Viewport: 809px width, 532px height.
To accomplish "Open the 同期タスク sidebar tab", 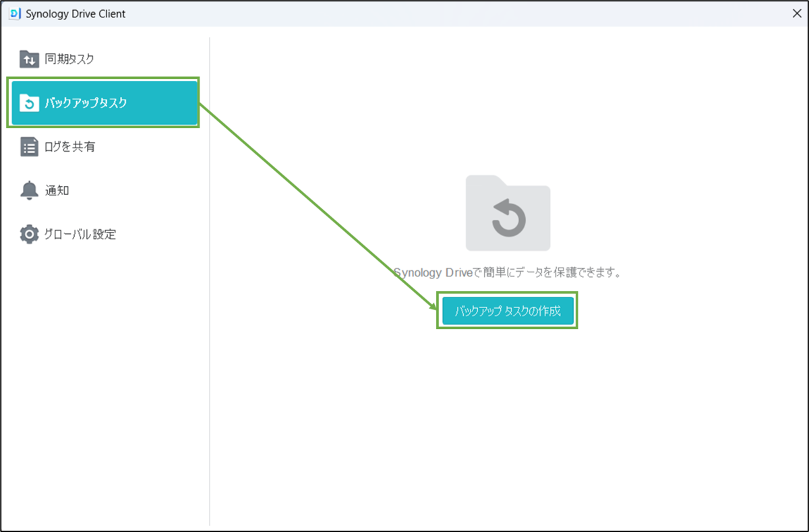I will (104, 59).
